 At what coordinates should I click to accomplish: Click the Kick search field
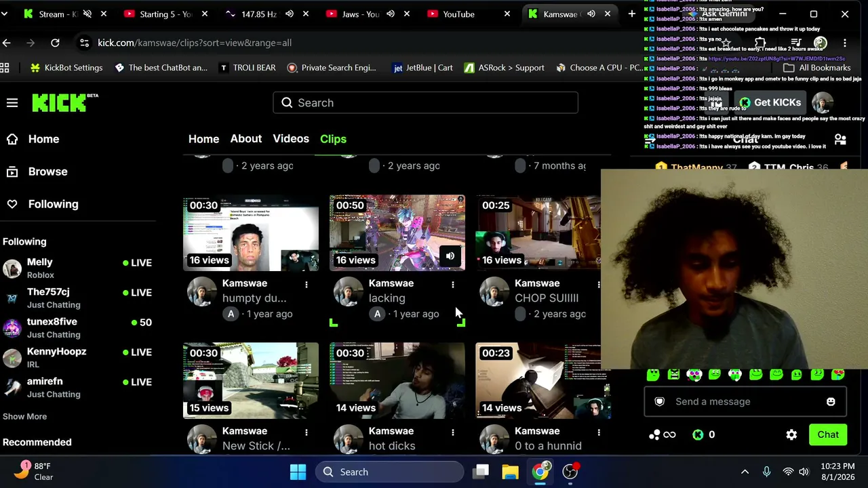(x=426, y=103)
